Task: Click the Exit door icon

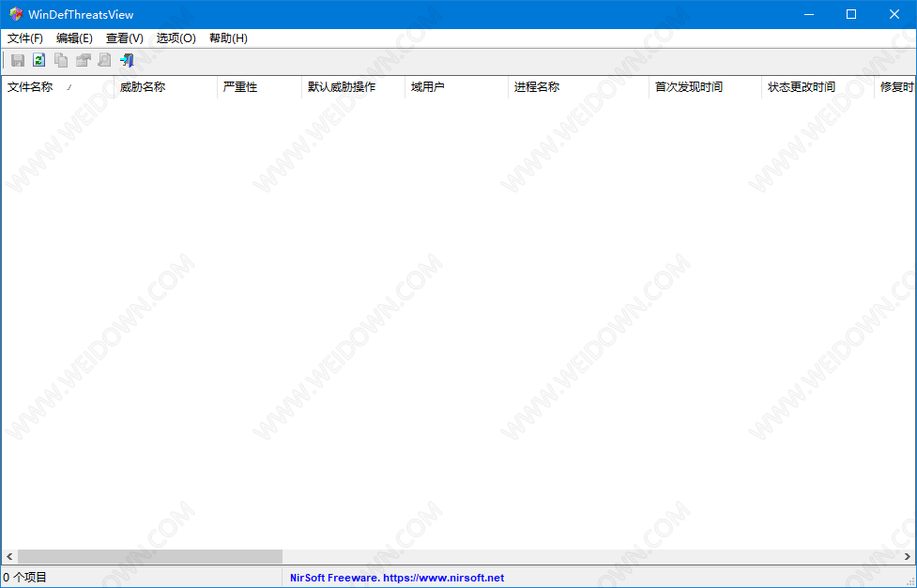Action: [x=127, y=60]
